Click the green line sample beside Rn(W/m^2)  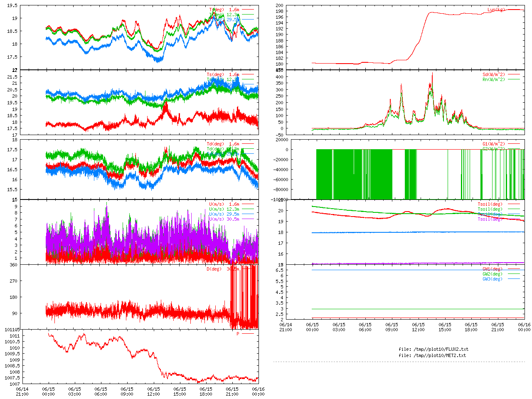(x=514, y=80)
